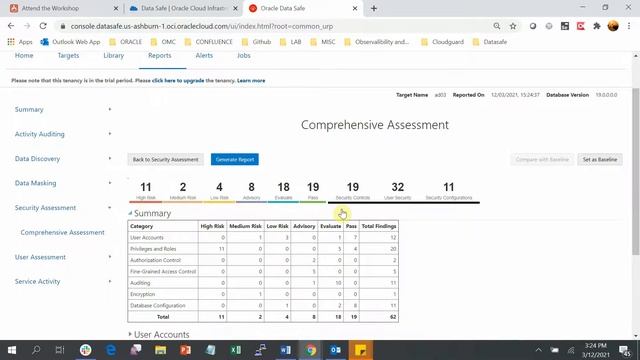The image size is (640, 360).
Task: Open Chrome three-dot menu
Action: coord(629,26)
